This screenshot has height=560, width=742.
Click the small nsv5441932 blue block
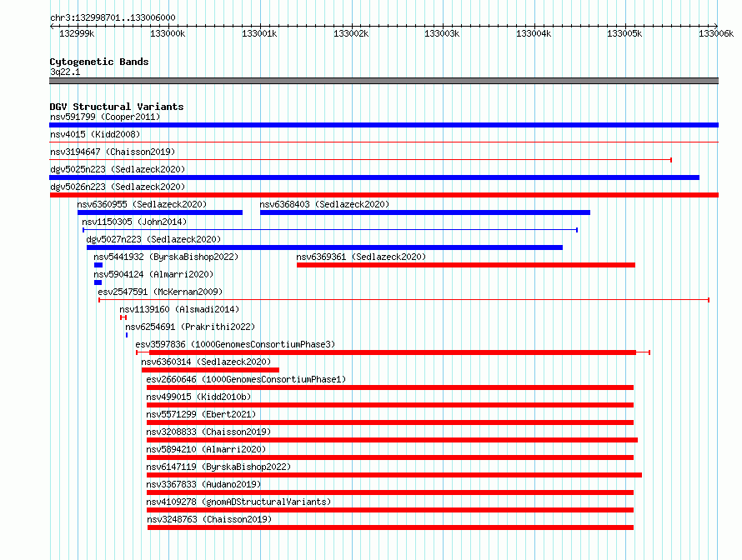98,265
